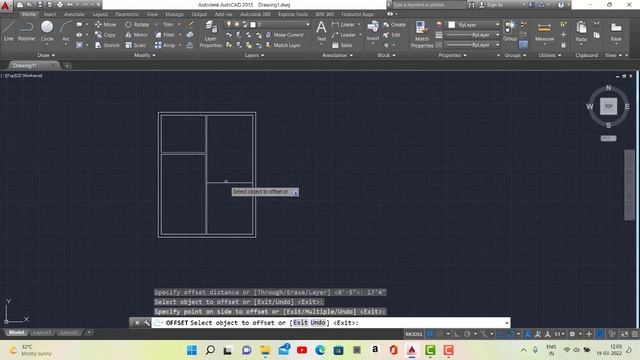Toggle polar tracking in status bar
The width and height of the screenshot is (640, 360).
pyautogui.click(x=467, y=334)
